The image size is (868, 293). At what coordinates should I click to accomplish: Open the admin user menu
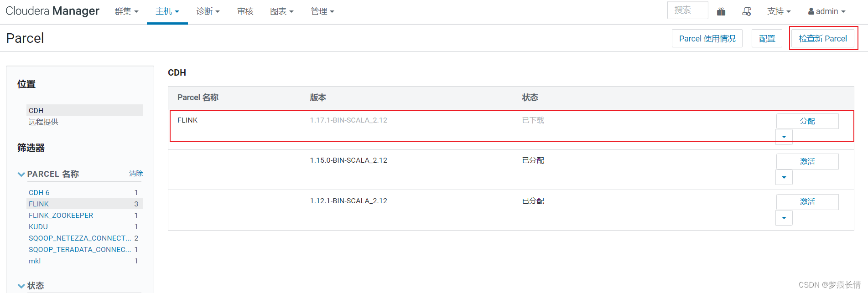pyautogui.click(x=826, y=11)
